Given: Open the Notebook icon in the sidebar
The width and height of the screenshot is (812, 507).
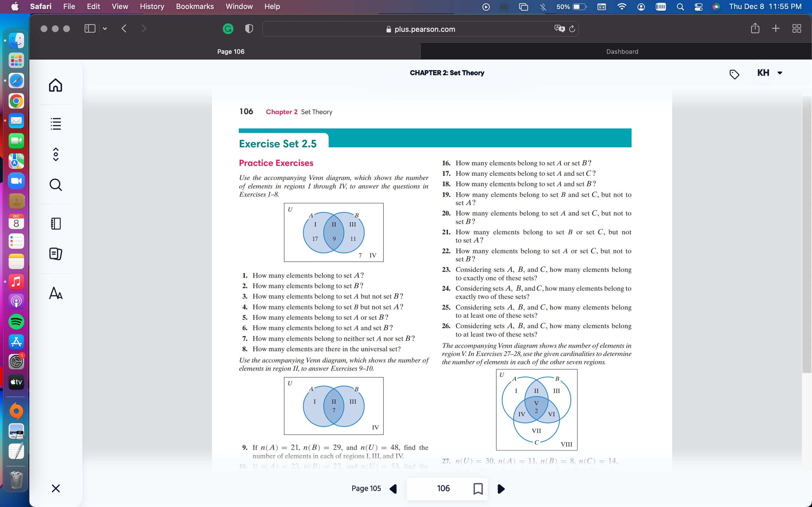Looking at the screenshot, I should [x=56, y=223].
